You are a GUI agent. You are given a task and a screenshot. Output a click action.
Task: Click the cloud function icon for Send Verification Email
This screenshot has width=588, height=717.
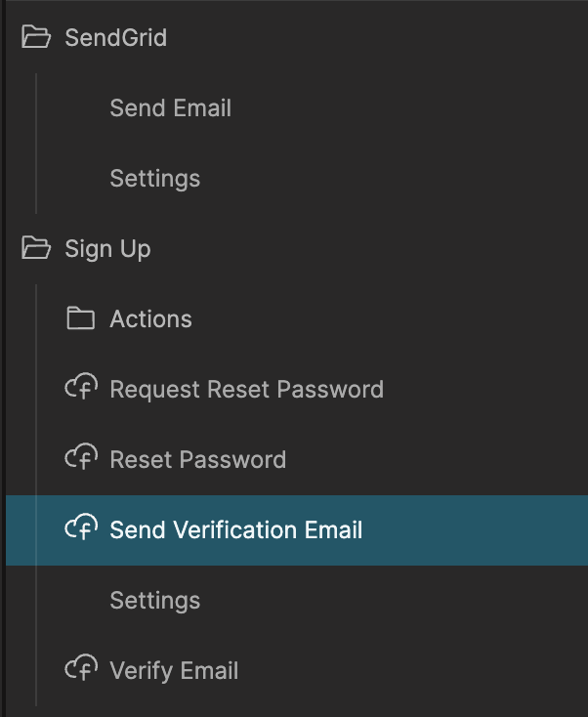pos(80,529)
